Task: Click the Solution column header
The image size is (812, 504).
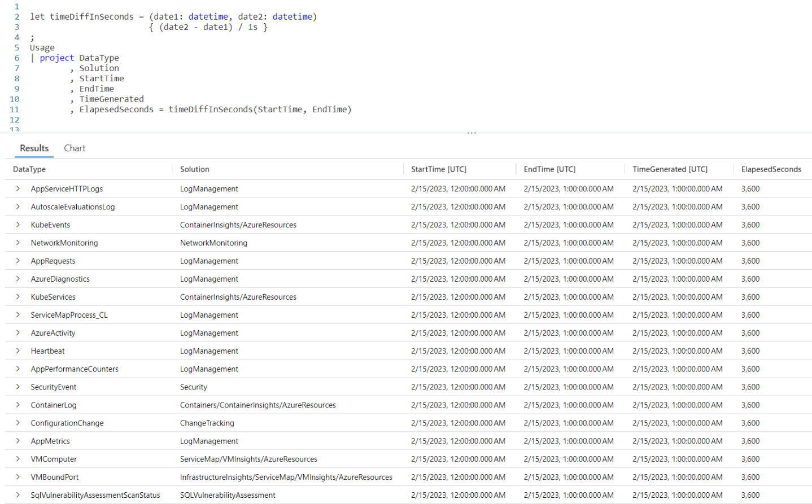Action: click(194, 169)
